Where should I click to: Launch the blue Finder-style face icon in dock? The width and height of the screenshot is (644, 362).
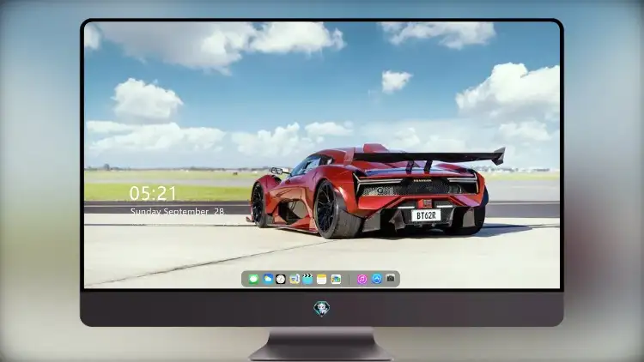[x=294, y=279]
